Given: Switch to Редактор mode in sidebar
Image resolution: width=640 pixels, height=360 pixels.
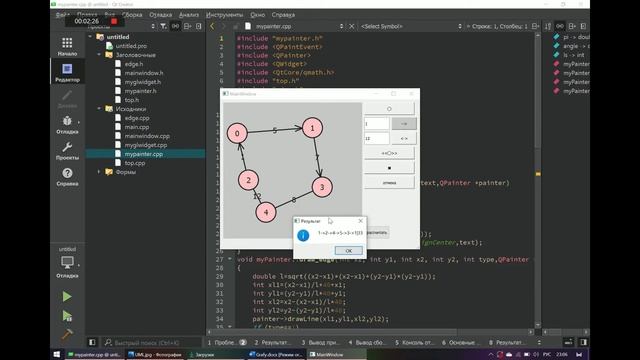Looking at the screenshot, I should [67, 73].
